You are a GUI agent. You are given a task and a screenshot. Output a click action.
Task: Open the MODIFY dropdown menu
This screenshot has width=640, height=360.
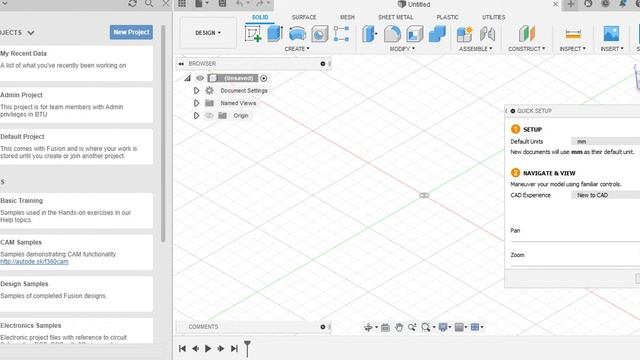(402, 49)
